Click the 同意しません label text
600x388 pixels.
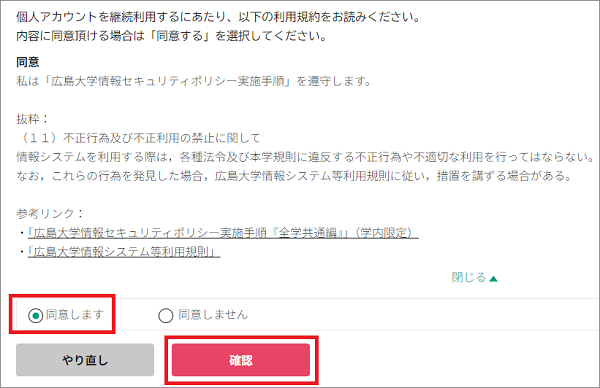tap(213, 315)
